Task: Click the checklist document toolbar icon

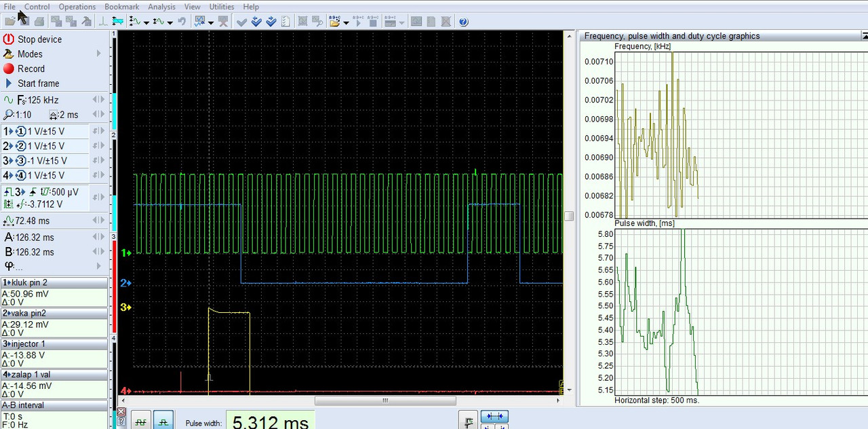Action: point(286,22)
